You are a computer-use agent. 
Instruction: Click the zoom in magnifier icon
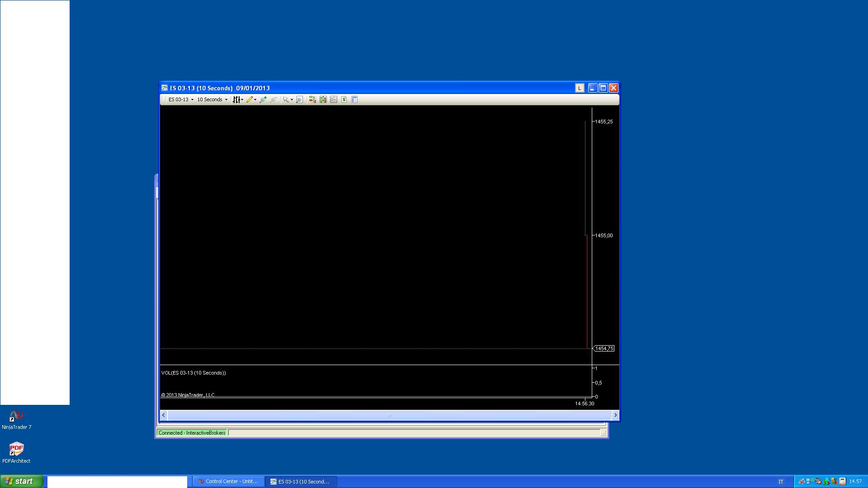pos(263,99)
